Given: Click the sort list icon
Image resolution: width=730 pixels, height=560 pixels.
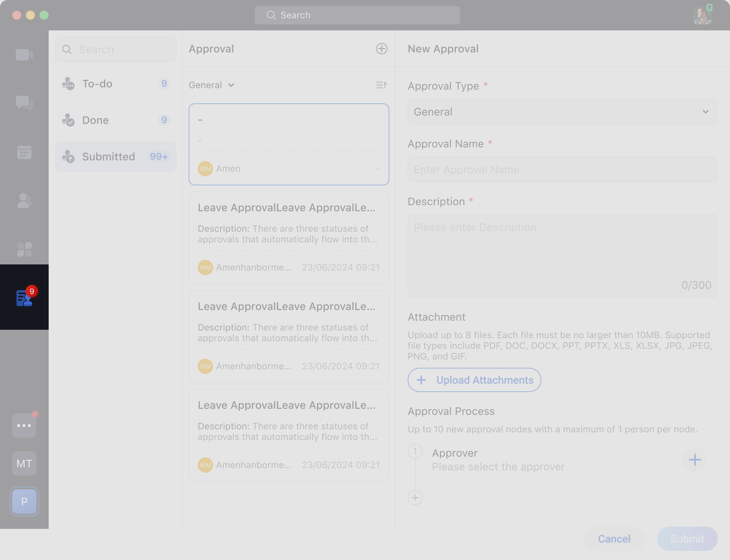Looking at the screenshot, I should click(381, 85).
